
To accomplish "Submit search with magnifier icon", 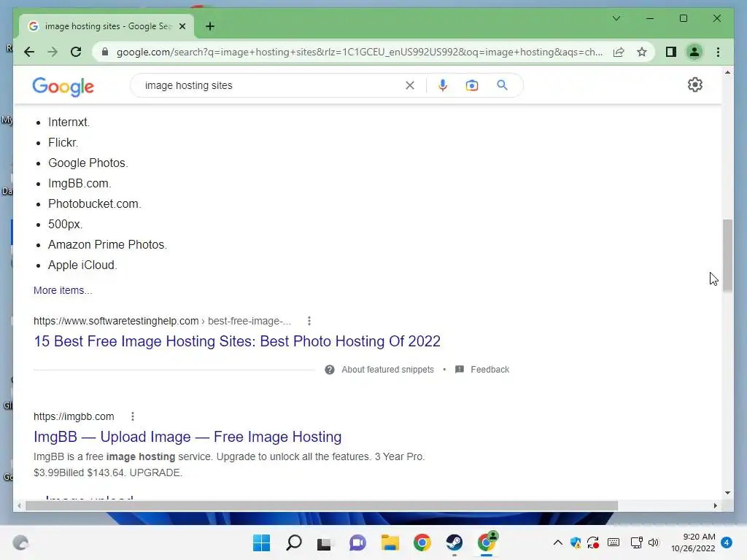I will (x=502, y=85).
